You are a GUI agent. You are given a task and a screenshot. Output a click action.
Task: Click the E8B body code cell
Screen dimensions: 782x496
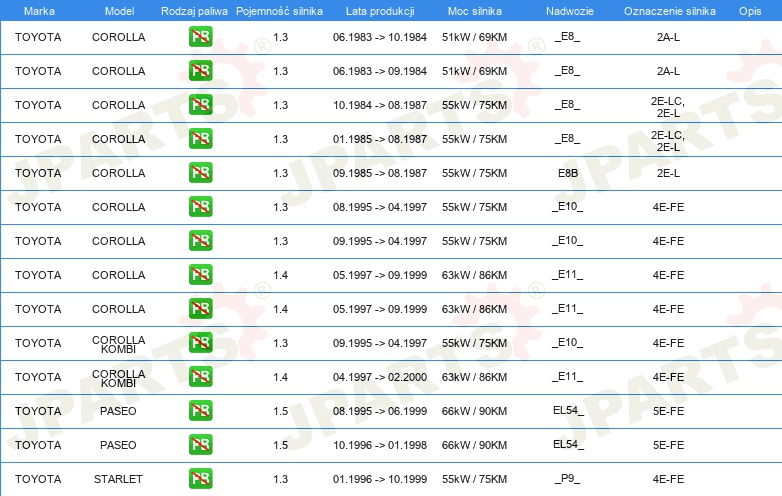(567, 172)
